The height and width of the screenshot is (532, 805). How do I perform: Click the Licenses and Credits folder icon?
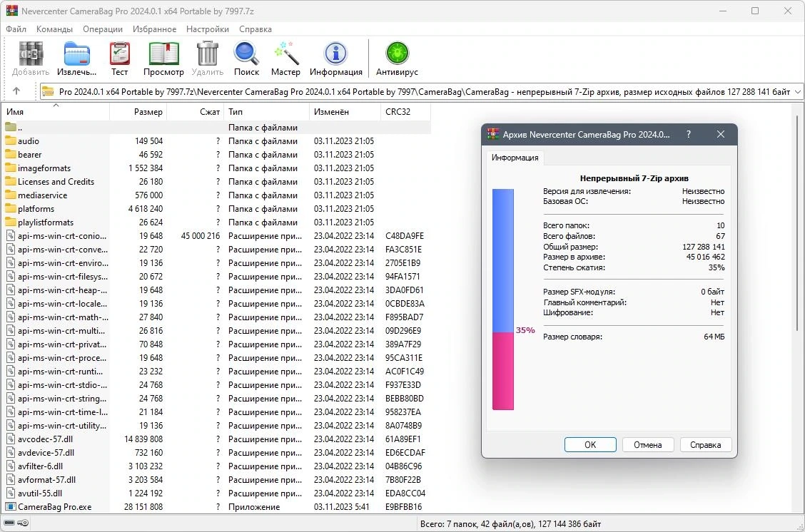11,181
